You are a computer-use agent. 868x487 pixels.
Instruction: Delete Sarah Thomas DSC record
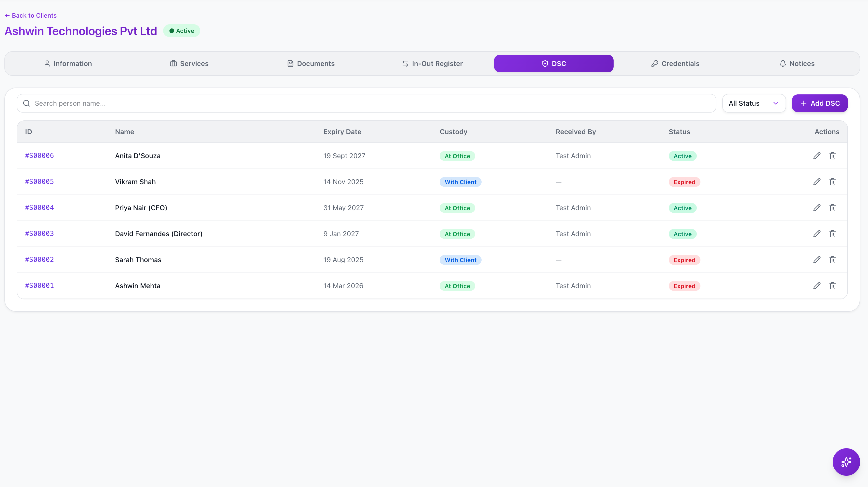832,260
